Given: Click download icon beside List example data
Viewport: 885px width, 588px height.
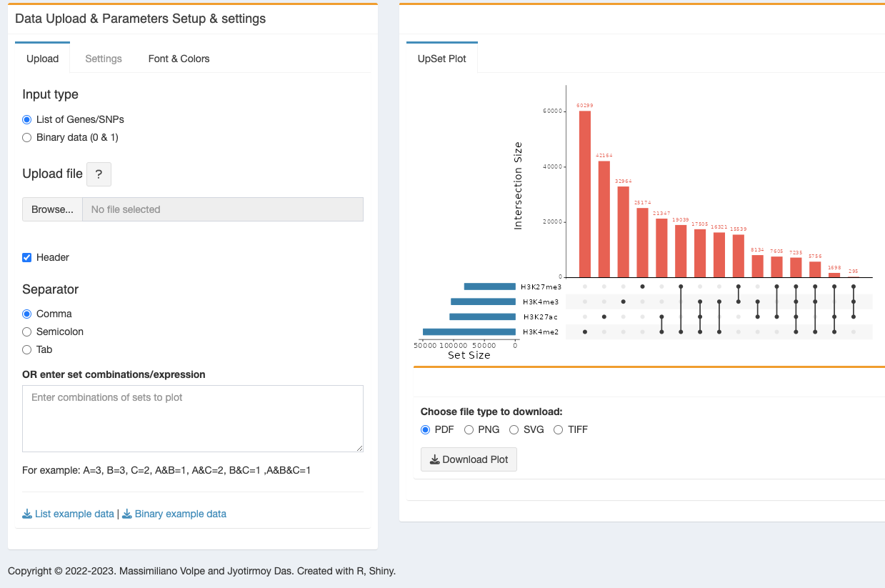Looking at the screenshot, I should [x=27, y=514].
